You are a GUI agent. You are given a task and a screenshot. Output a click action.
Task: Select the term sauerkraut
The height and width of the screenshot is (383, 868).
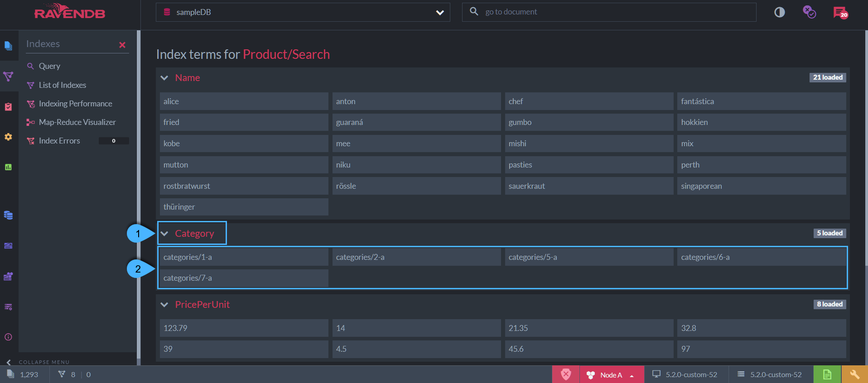click(x=589, y=186)
